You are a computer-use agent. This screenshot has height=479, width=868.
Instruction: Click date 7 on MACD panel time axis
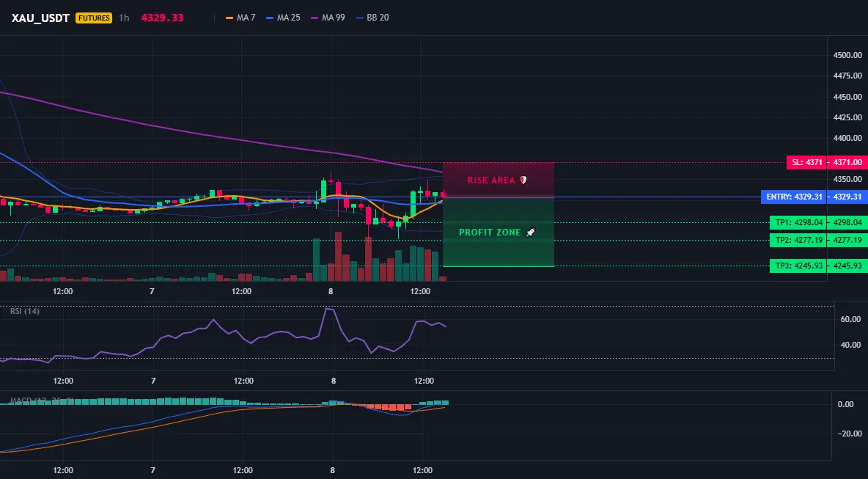pyautogui.click(x=152, y=470)
